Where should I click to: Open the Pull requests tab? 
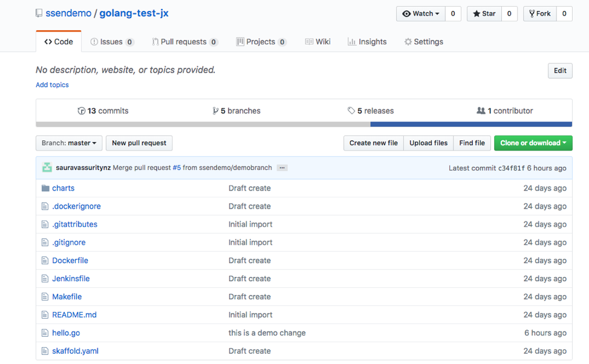(185, 42)
